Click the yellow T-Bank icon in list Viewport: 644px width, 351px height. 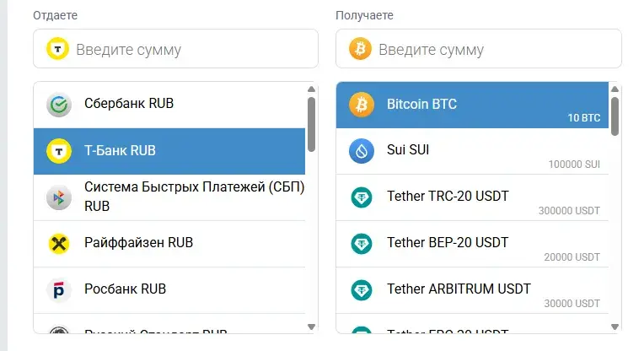pyautogui.click(x=59, y=151)
